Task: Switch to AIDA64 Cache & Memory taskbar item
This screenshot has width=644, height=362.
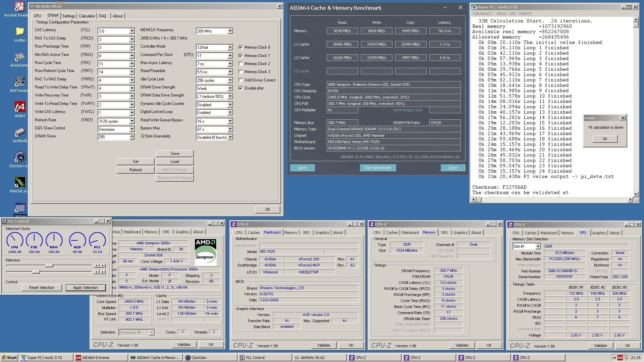Action: [156, 358]
